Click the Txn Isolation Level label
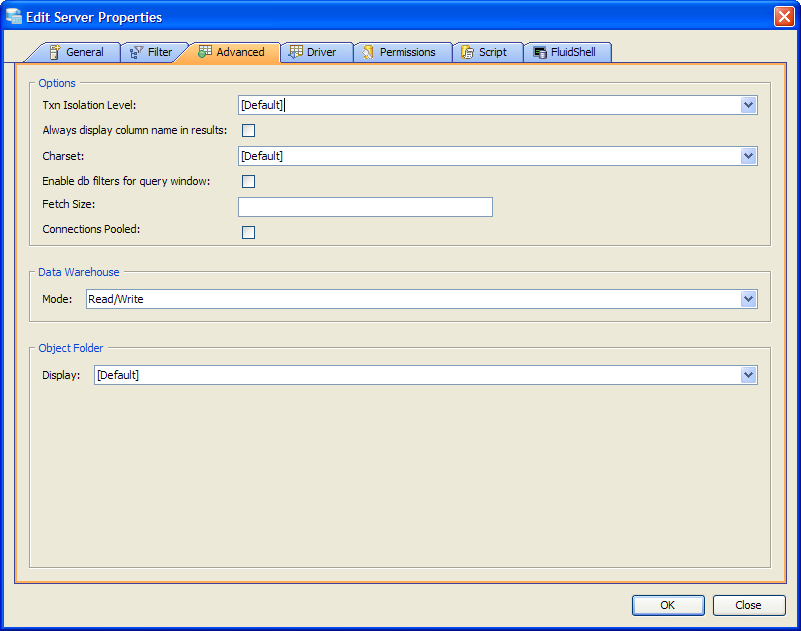Screen dimensions: 801x631 tap(89, 105)
